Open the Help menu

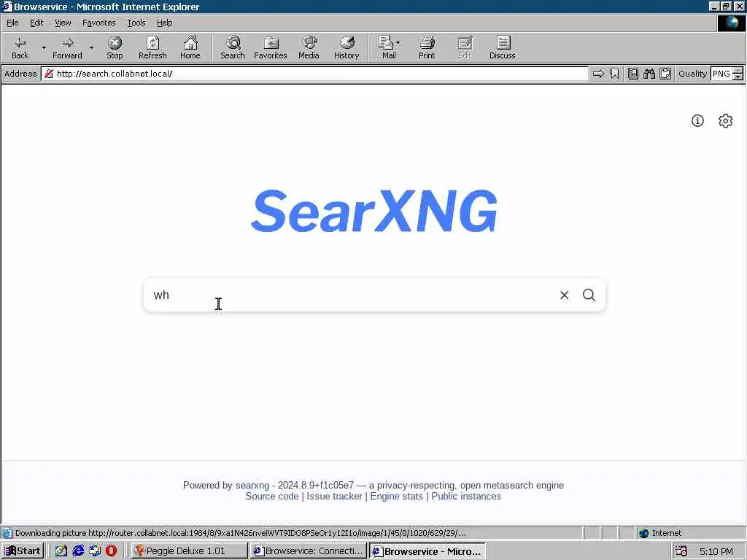[x=164, y=23]
